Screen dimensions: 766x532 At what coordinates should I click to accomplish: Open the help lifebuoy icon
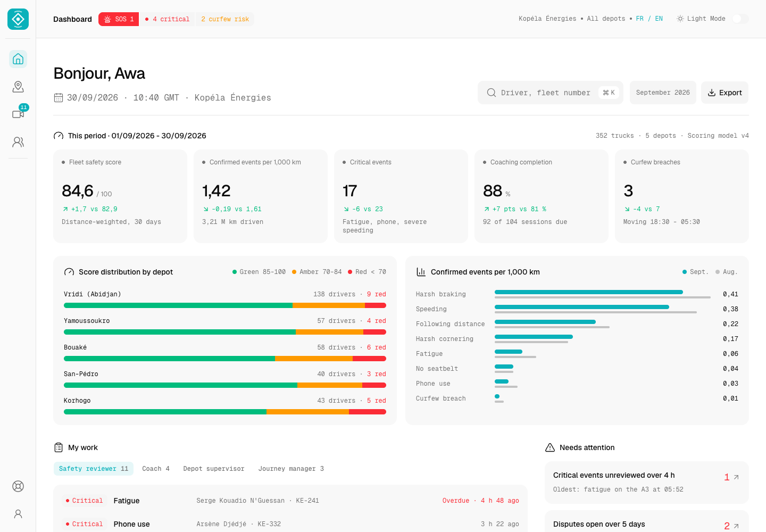point(18,486)
